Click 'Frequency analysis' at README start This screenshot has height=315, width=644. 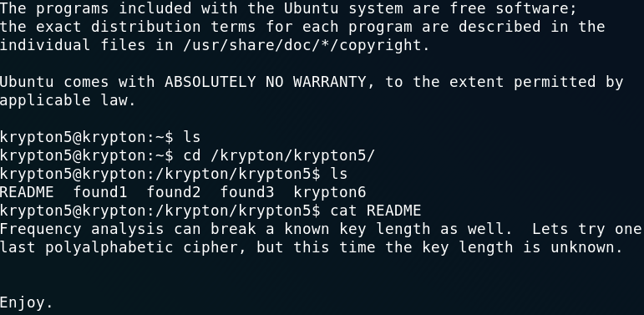[x=82, y=230]
